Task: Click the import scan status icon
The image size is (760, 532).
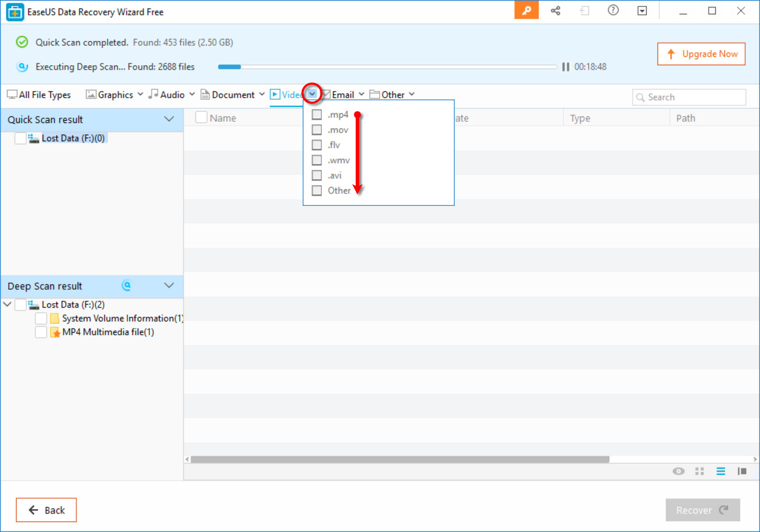Action: [585, 11]
